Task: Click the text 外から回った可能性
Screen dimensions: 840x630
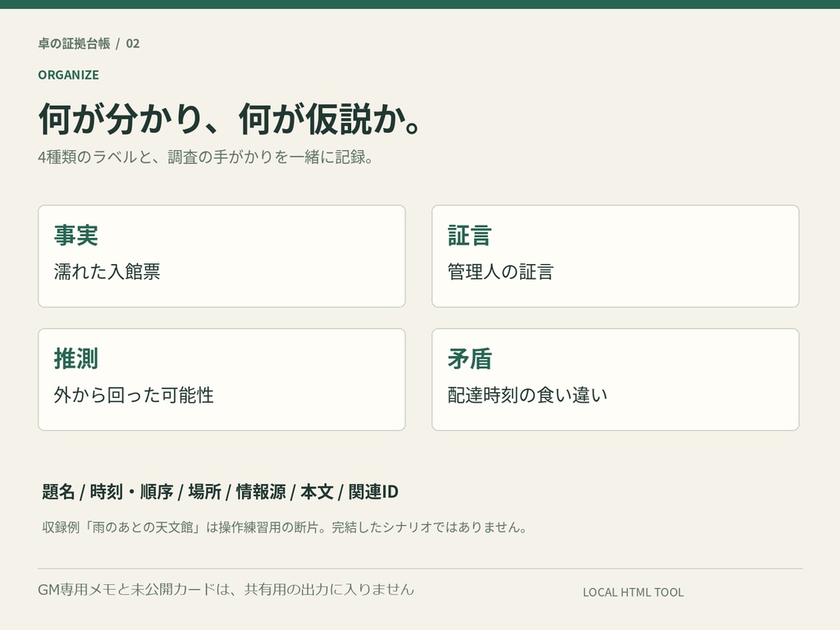Action: tap(134, 395)
